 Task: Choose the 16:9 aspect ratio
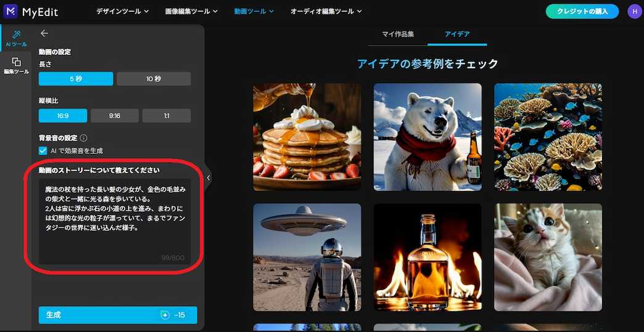point(63,116)
